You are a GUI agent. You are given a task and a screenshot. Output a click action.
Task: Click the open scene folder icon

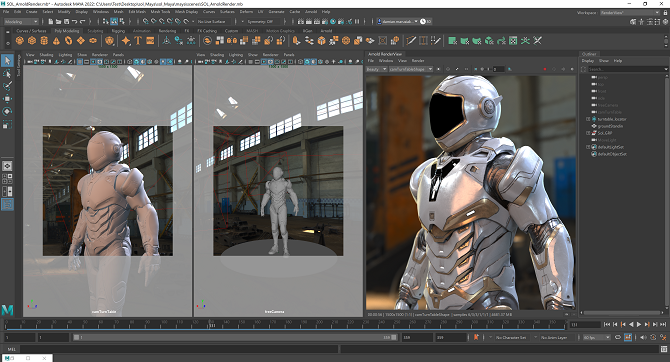(59, 21)
